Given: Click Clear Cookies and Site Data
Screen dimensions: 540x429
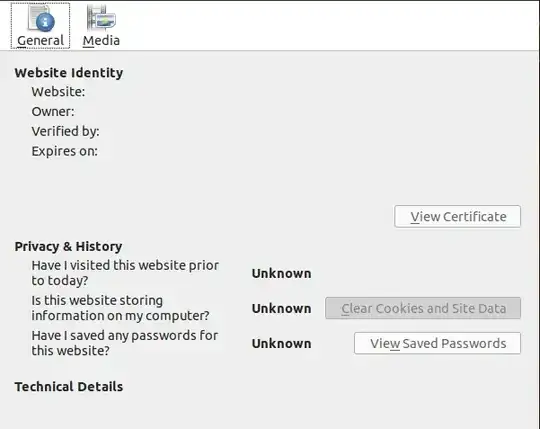Looking at the screenshot, I should pyautogui.click(x=423, y=308).
